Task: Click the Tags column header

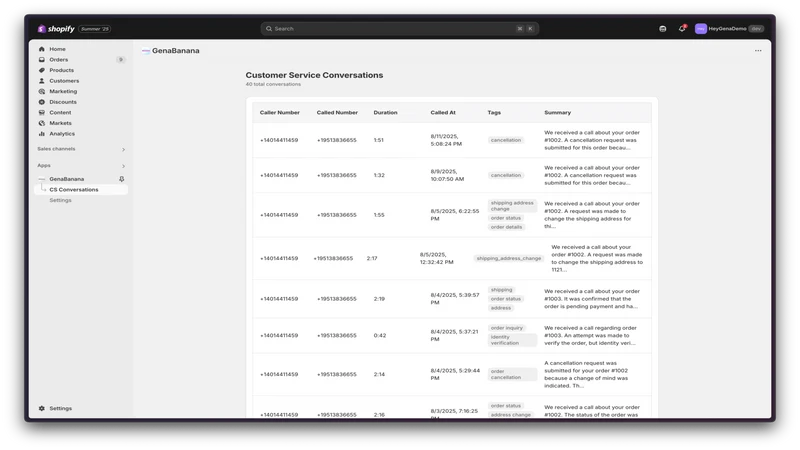Action: pyautogui.click(x=494, y=113)
